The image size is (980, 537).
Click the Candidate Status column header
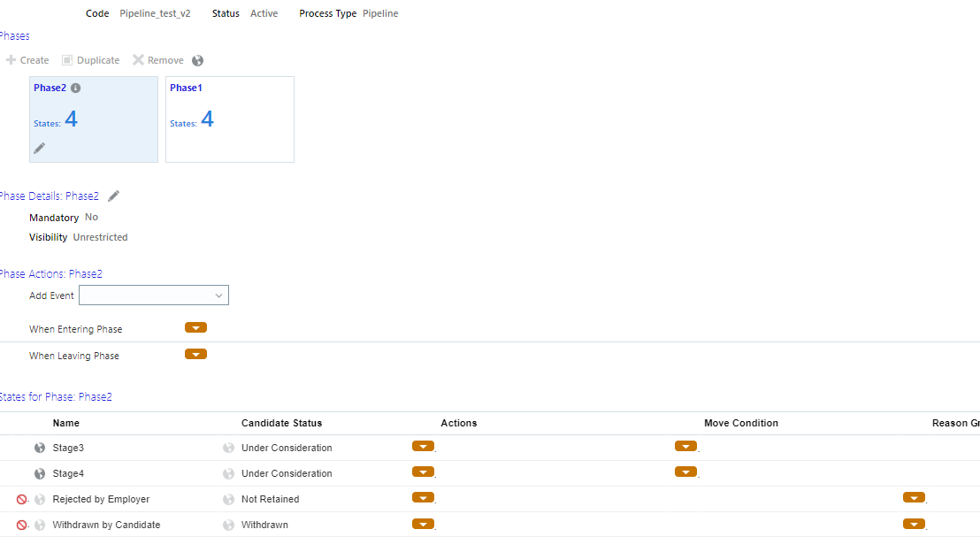281,423
